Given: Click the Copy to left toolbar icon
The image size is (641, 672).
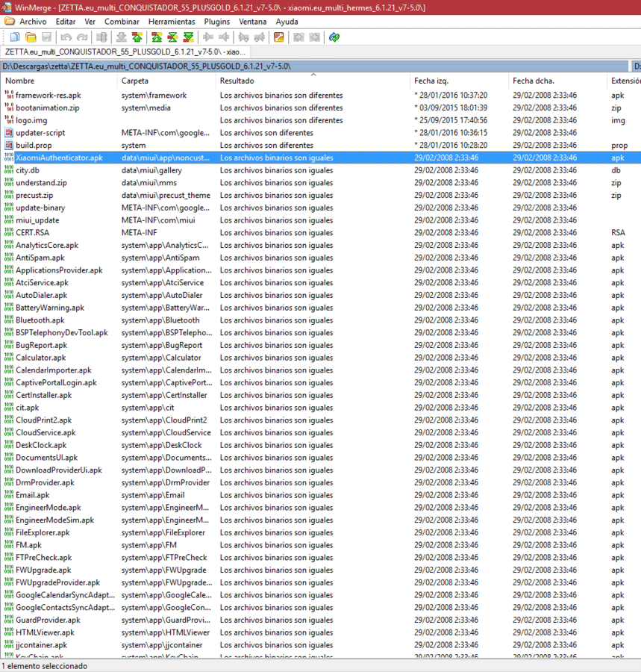Looking at the screenshot, I should 224,37.
